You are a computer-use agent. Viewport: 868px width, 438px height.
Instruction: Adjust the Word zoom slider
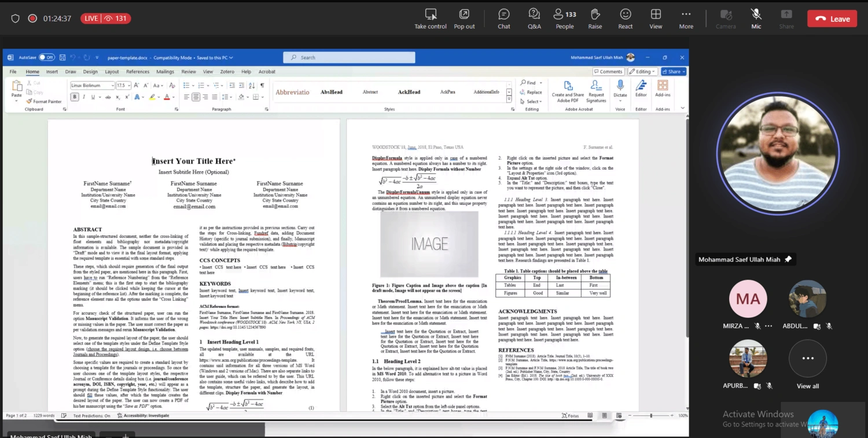pyautogui.click(x=651, y=415)
